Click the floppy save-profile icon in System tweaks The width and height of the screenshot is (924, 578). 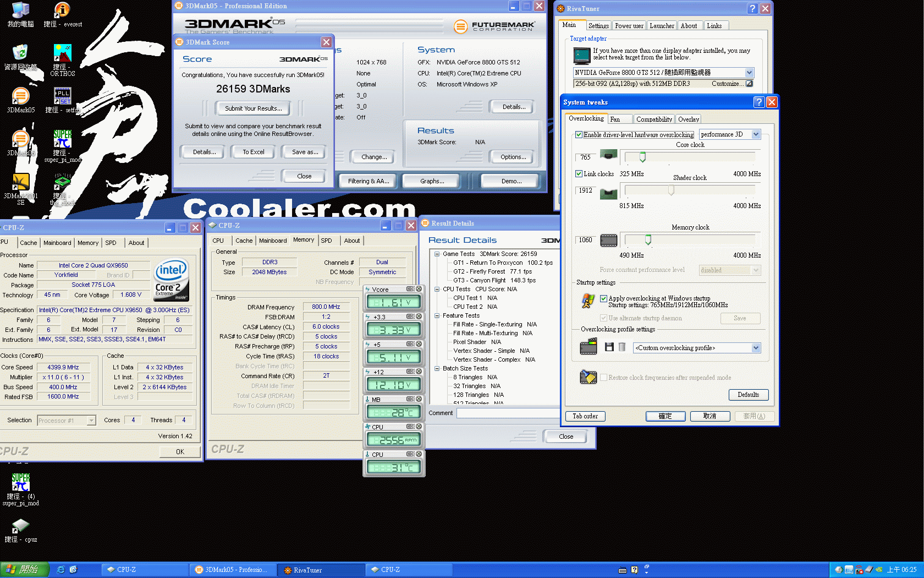[x=609, y=347]
